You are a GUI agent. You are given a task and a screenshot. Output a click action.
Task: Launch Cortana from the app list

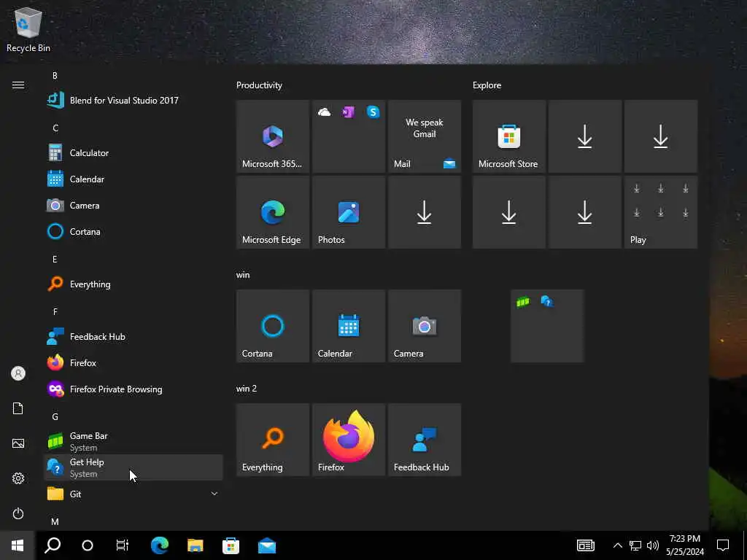coord(133,231)
